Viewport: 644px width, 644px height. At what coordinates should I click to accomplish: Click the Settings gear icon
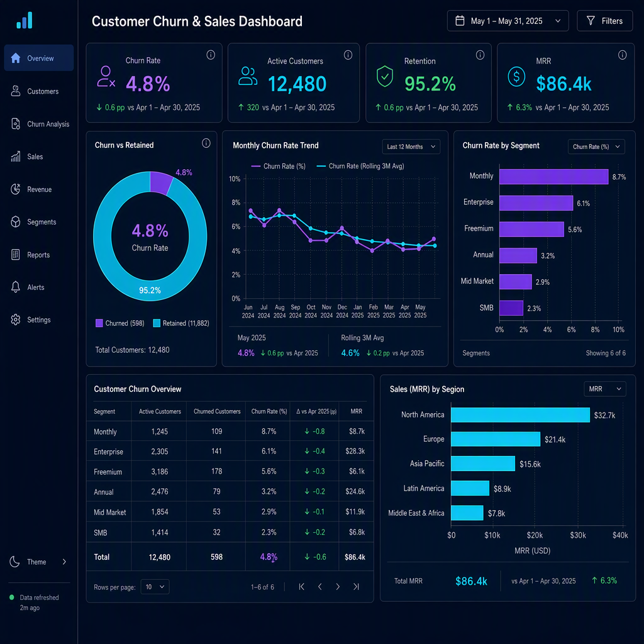click(x=16, y=319)
